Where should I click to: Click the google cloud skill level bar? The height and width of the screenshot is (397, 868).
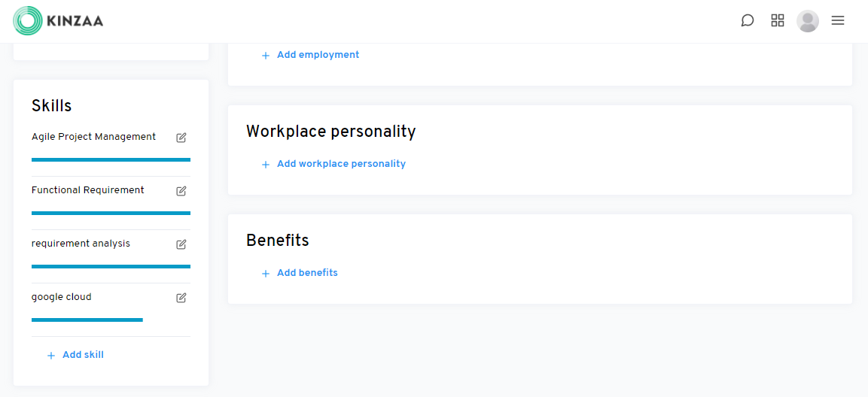[87, 320]
